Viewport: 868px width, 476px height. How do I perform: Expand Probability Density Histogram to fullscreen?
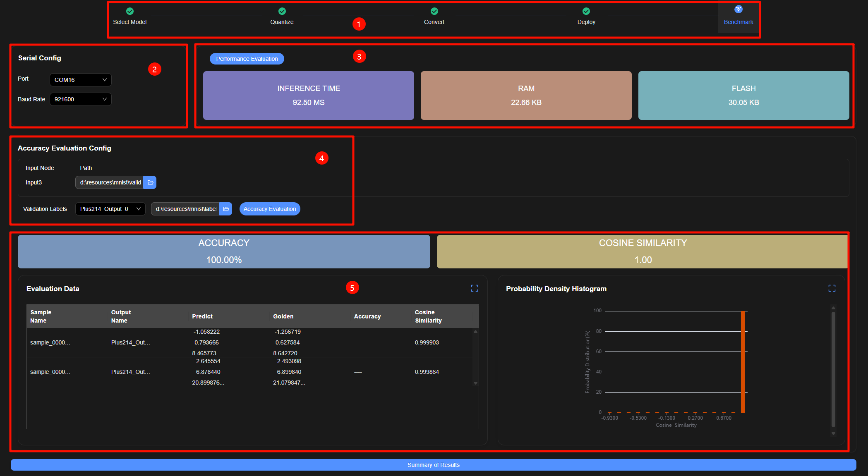832,288
